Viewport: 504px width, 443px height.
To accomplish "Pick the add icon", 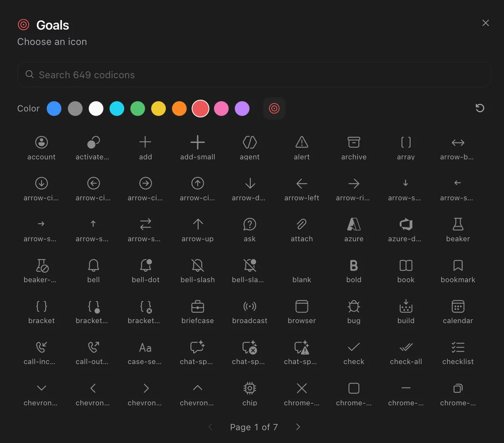I will pyautogui.click(x=145, y=148).
